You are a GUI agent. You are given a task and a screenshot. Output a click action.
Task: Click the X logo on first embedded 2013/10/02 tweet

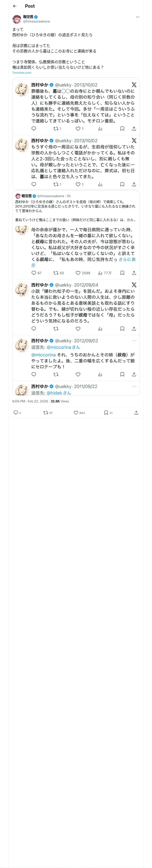coord(134,85)
